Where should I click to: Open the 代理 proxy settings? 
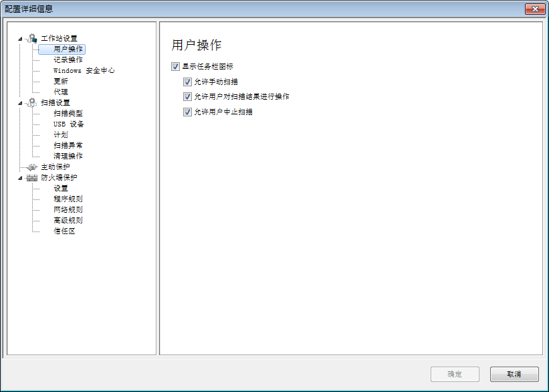61,92
